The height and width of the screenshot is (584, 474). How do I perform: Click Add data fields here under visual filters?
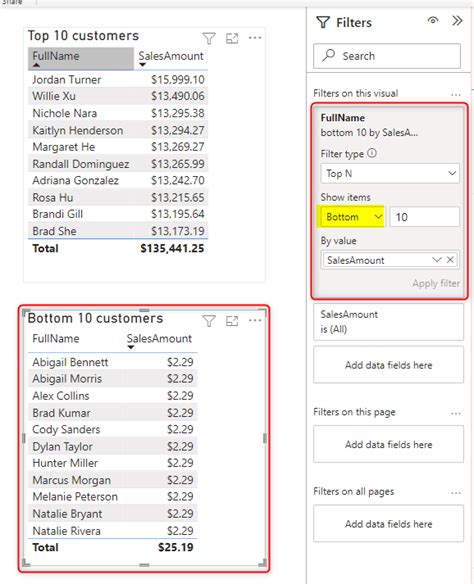[x=388, y=365]
